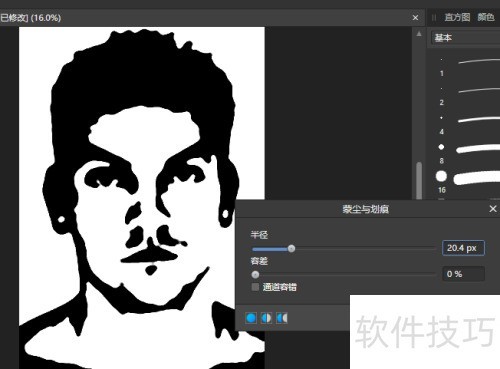Viewport: 500px width, 369px height.
Task: Switch to the 颜色 color tab
Action: (x=486, y=17)
